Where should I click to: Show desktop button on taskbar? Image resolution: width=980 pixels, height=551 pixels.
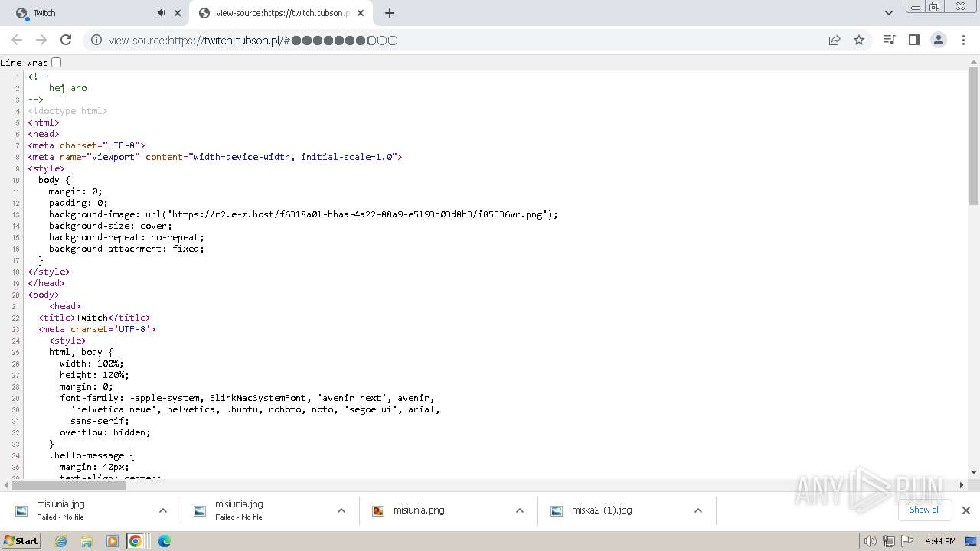(971, 541)
